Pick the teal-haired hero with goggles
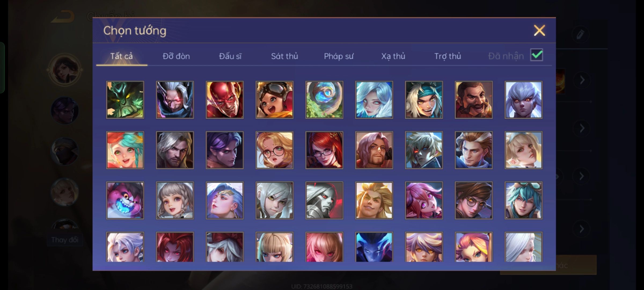 coord(523,200)
